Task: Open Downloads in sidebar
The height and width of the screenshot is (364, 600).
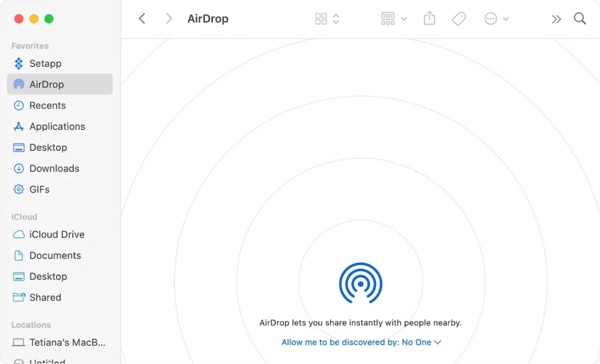Action: [60, 168]
